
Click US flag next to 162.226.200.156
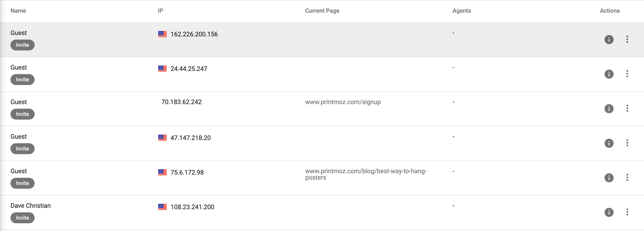[x=162, y=34]
